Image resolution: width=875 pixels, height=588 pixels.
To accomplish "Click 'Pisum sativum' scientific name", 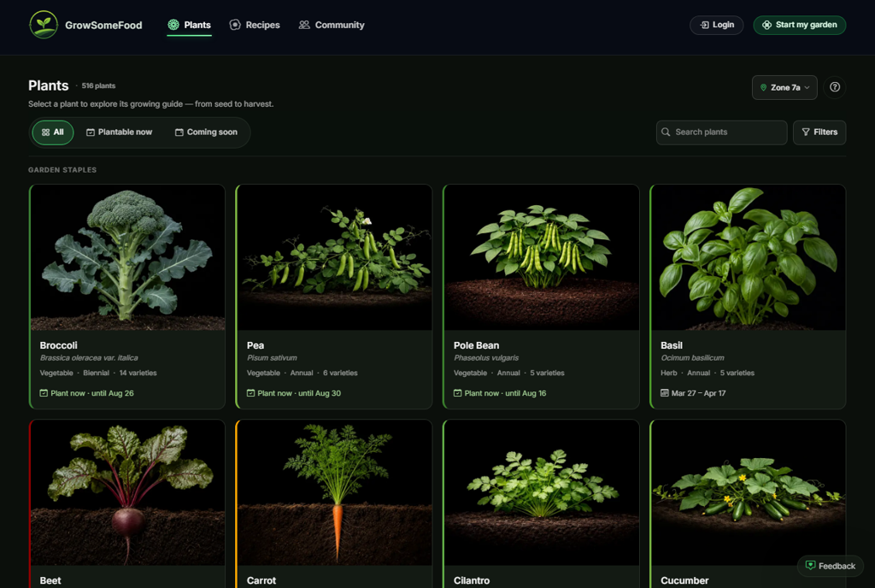I will pos(272,358).
